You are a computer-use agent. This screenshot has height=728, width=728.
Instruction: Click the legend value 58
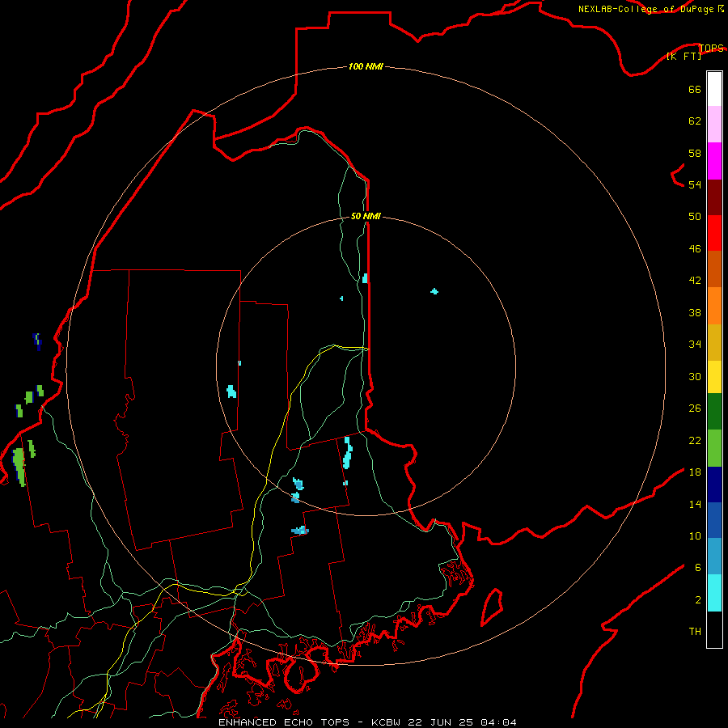tap(695, 153)
